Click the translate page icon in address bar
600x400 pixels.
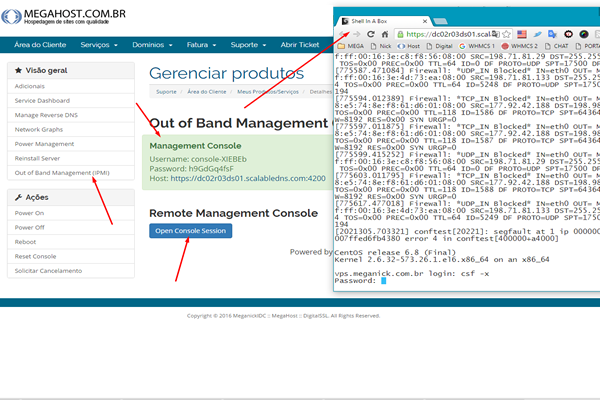tap(496, 34)
